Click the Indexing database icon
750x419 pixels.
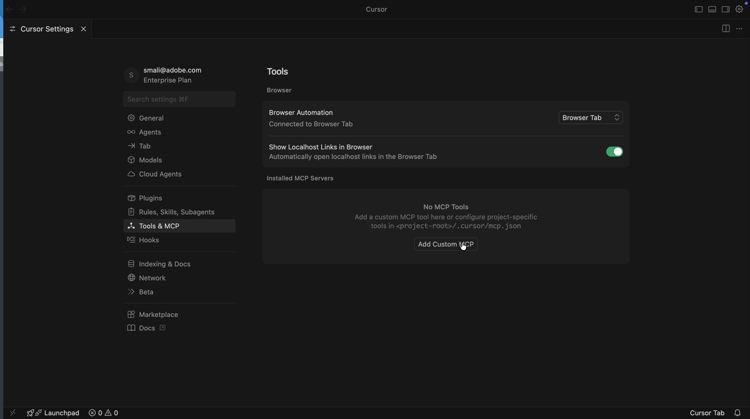tap(131, 264)
